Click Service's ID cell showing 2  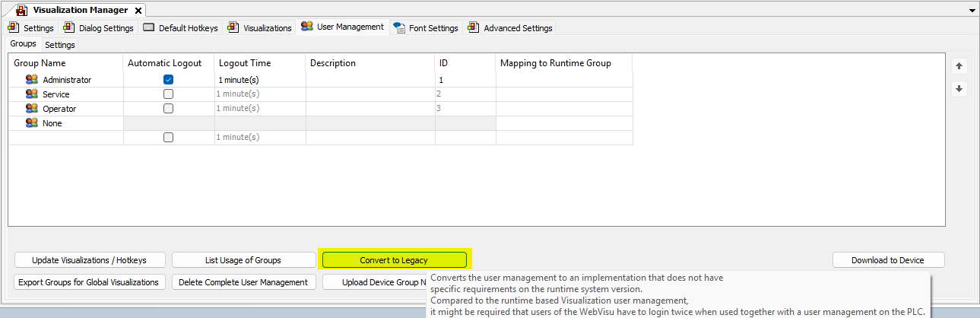point(465,94)
